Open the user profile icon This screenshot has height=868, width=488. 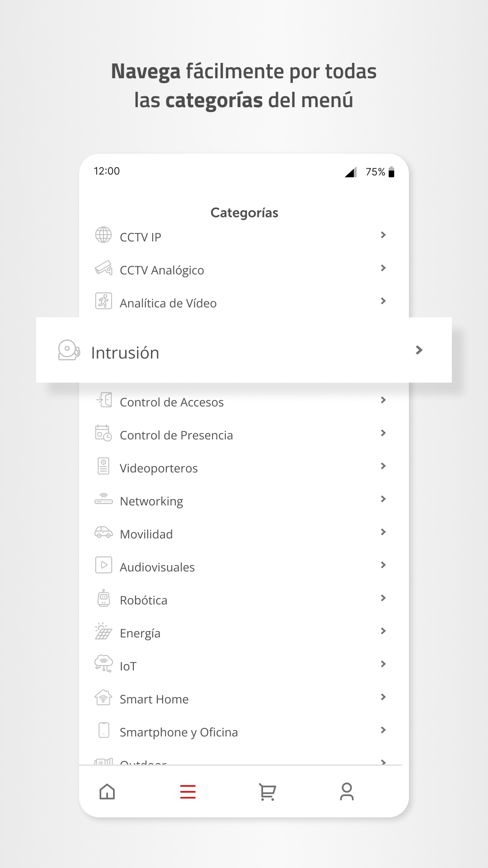[347, 792]
